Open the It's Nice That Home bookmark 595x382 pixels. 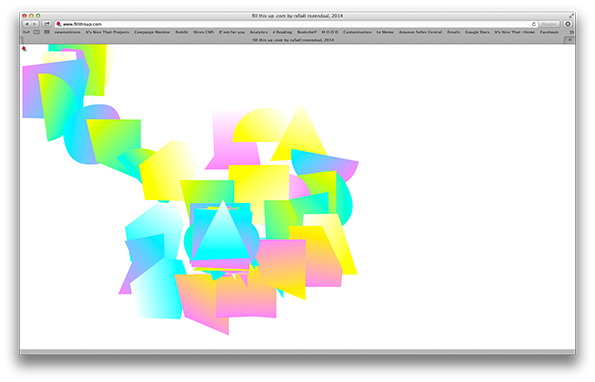point(514,32)
